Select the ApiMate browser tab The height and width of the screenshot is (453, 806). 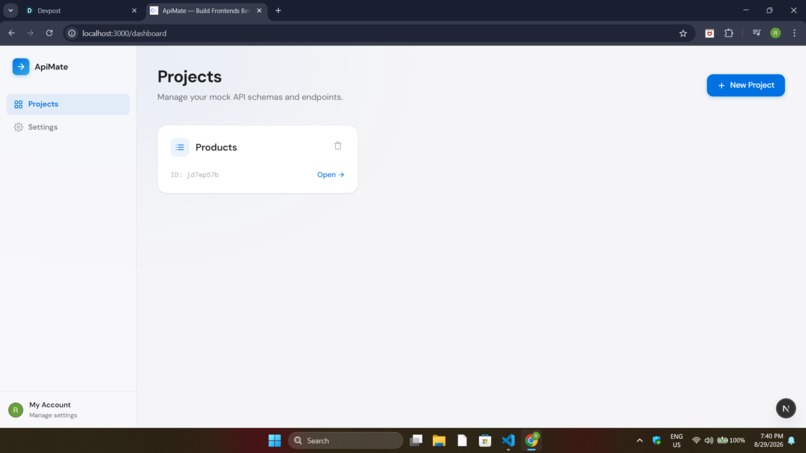(x=206, y=10)
